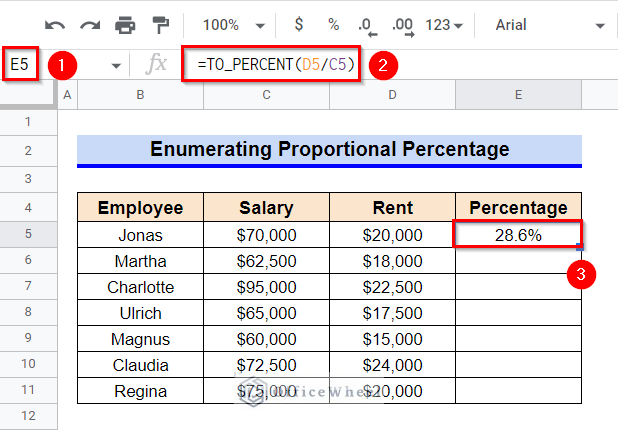
Task: Select row 5 header
Action: (28, 234)
